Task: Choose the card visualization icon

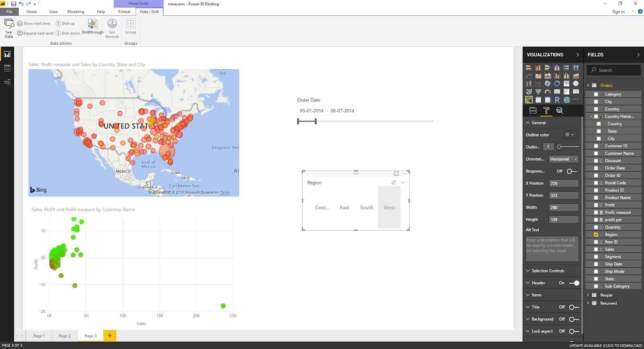Action: pyautogui.click(x=557, y=92)
